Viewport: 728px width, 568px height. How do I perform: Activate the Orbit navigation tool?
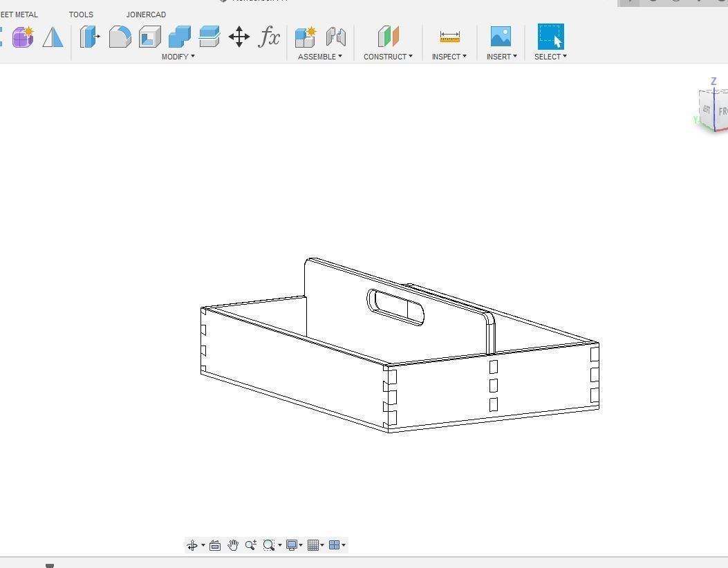tap(192, 545)
